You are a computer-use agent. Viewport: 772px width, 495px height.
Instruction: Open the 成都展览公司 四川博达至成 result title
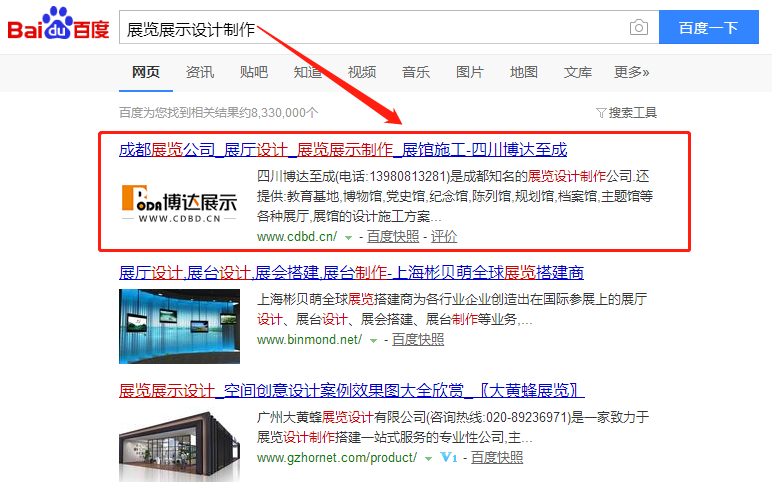coord(343,150)
